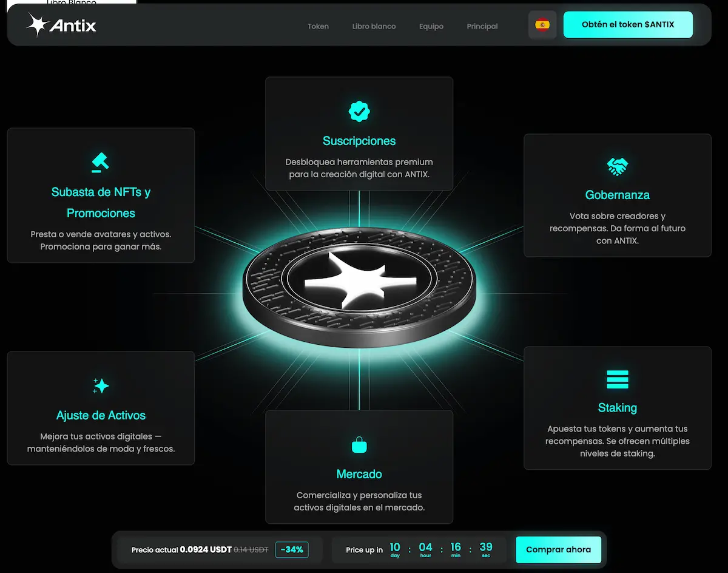Select the Gobernanza heading
The width and height of the screenshot is (728, 573).
[618, 195]
